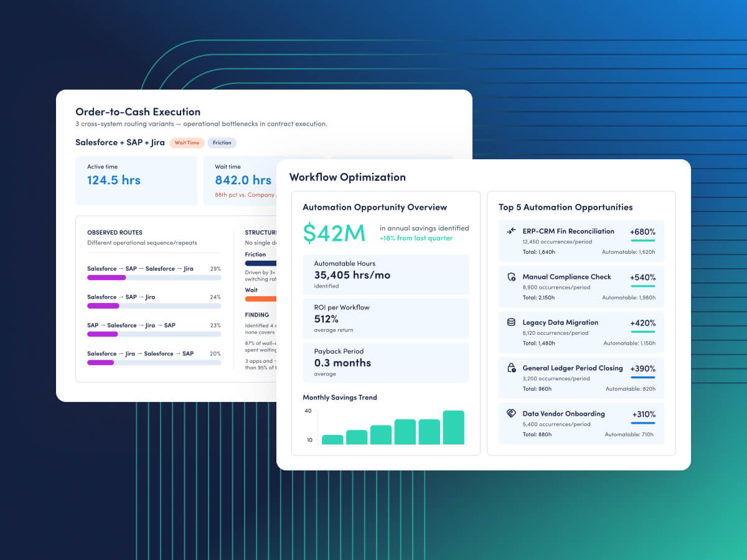
Task: Open the Wait time 842.0 hrs card
Action: [240, 180]
